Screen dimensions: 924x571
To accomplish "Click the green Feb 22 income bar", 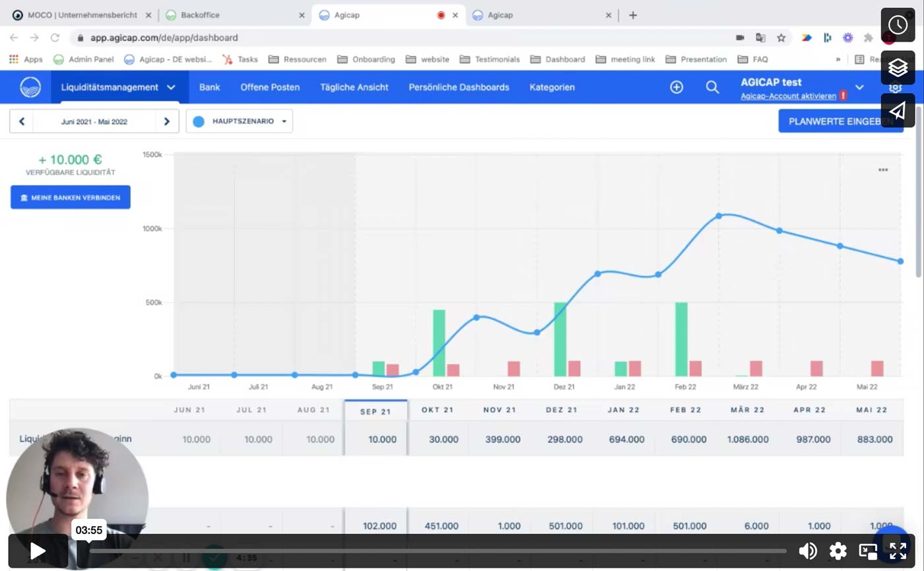I will (x=682, y=339).
